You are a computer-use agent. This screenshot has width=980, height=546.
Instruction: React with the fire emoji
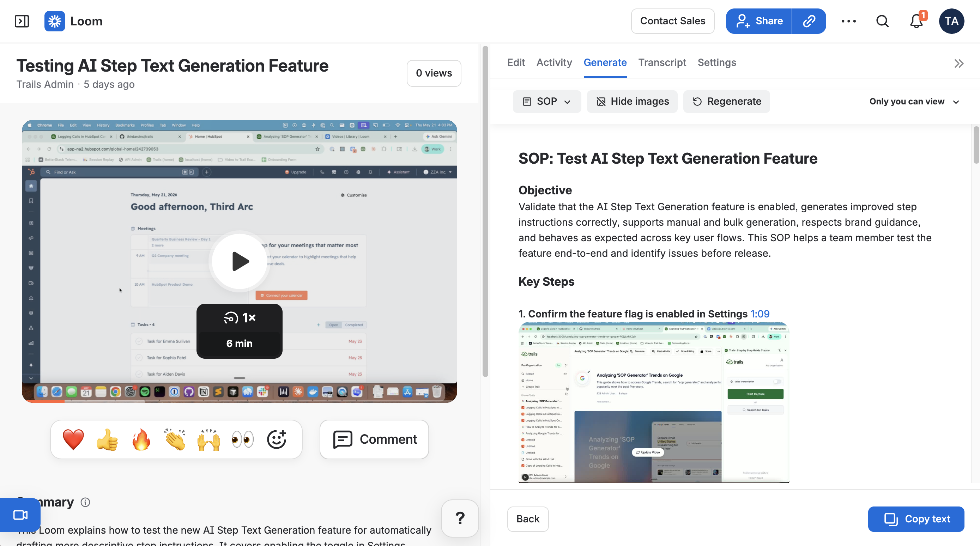pyautogui.click(x=141, y=439)
